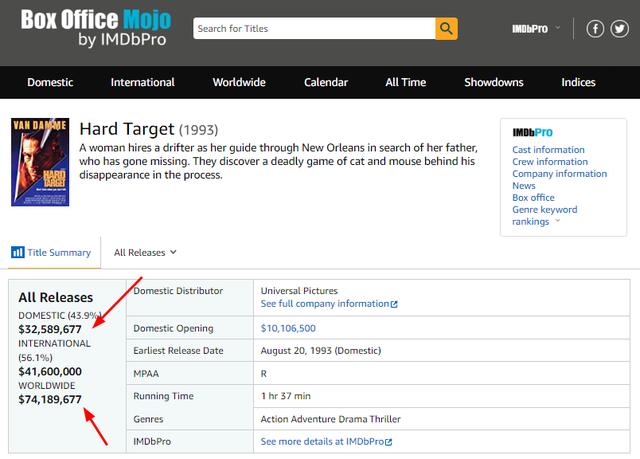The height and width of the screenshot is (459, 640).
Task: Open the Calendar menu
Action: click(326, 82)
